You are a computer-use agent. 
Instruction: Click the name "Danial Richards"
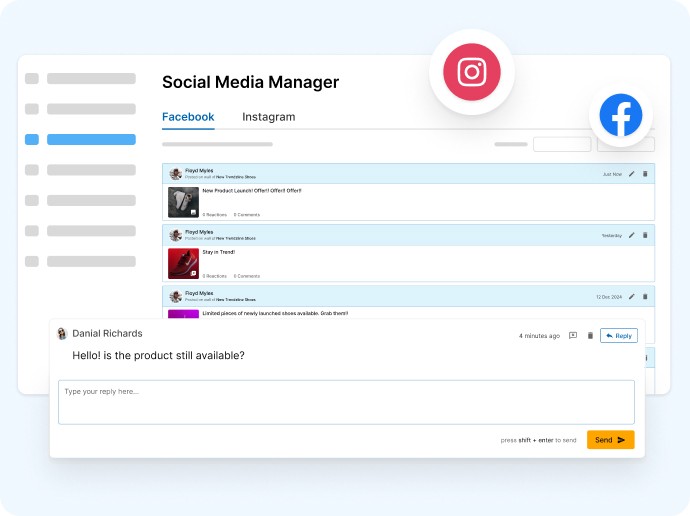(x=107, y=333)
